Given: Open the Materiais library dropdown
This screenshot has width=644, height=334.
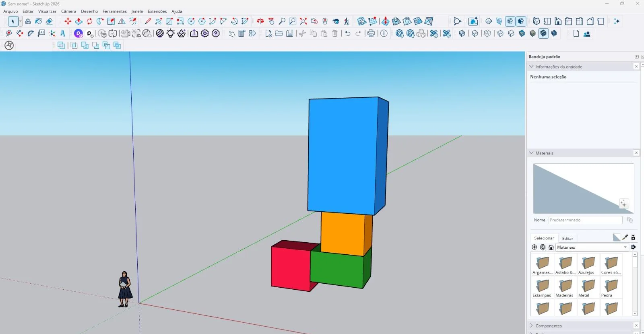Looking at the screenshot, I should (592, 247).
